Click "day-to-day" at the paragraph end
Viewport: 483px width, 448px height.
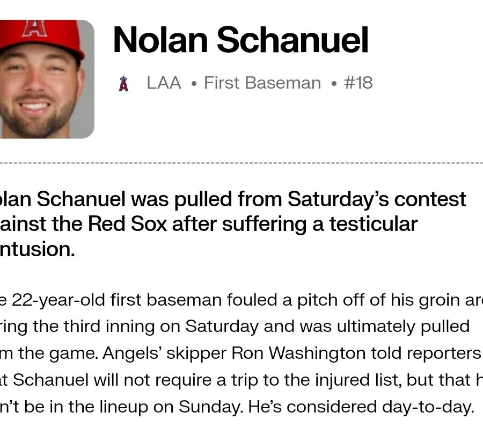click(428, 407)
